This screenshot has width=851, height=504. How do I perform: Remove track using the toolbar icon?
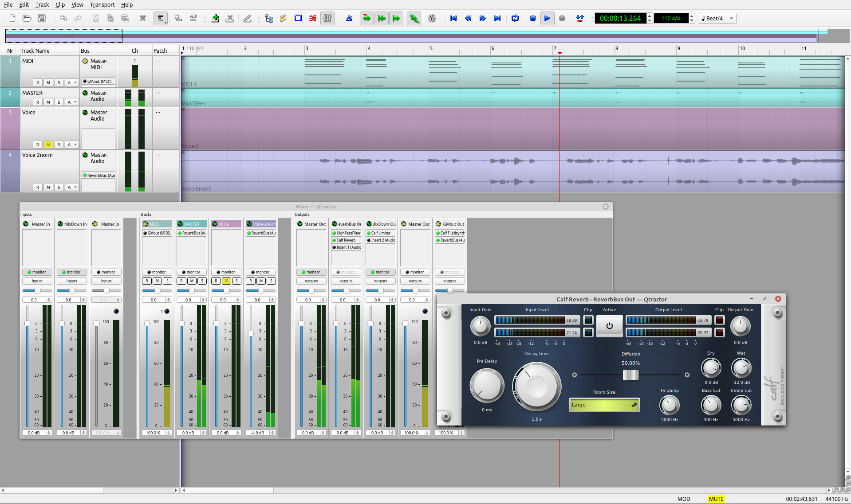(x=230, y=18)
